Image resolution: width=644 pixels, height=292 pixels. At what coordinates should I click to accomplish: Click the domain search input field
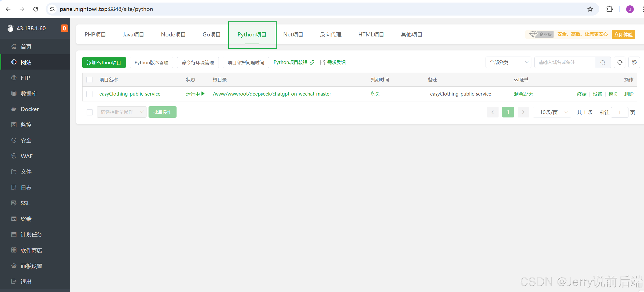[x=565, y=62]
